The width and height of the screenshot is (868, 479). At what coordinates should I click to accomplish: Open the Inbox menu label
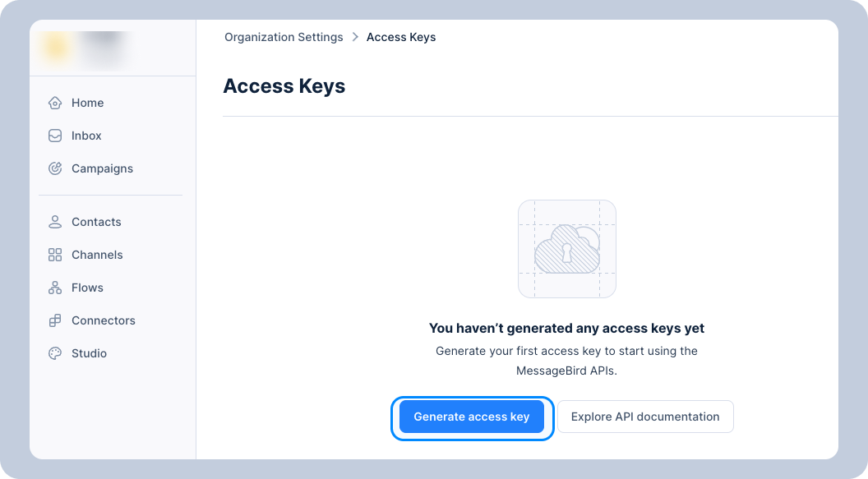86,136
